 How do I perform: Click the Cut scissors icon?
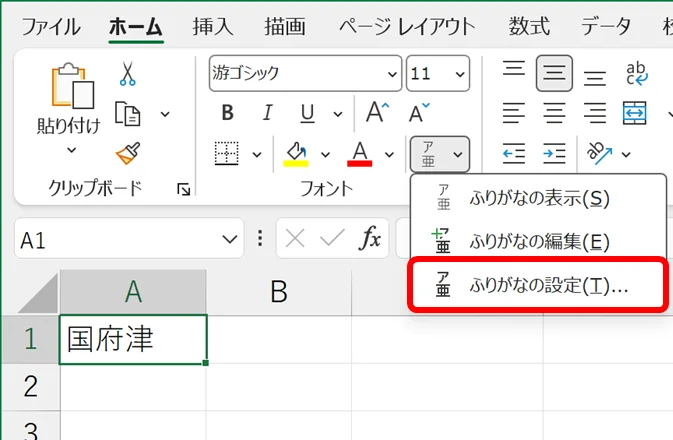coord(128,74)
